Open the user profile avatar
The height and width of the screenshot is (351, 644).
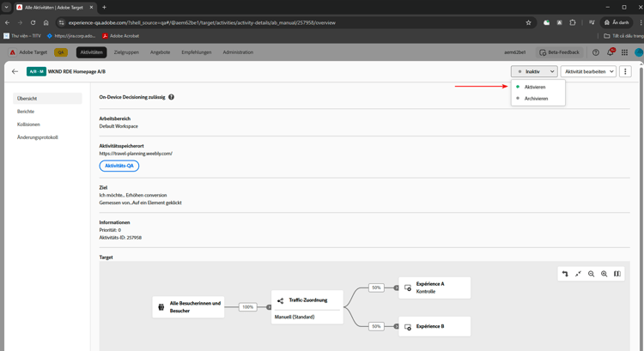(x=639, y=52)
